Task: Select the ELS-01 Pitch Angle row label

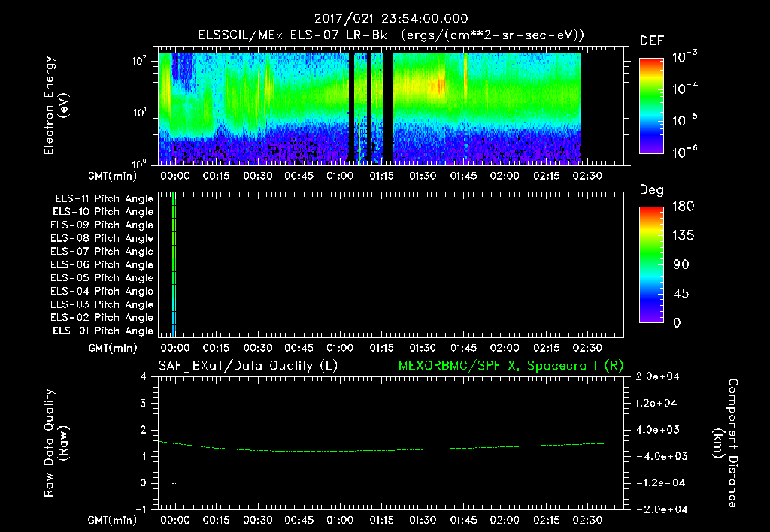Action: click(x=103, y=331)
